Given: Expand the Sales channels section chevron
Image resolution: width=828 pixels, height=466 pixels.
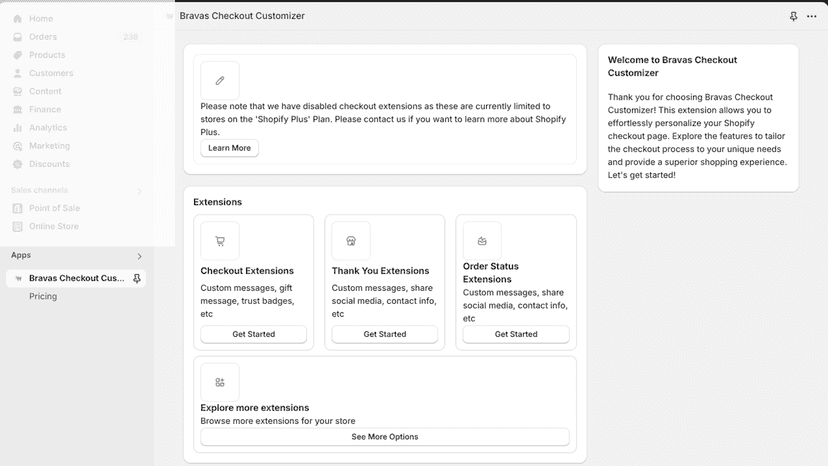Looking at the screenshot, I should coord(139,191).
